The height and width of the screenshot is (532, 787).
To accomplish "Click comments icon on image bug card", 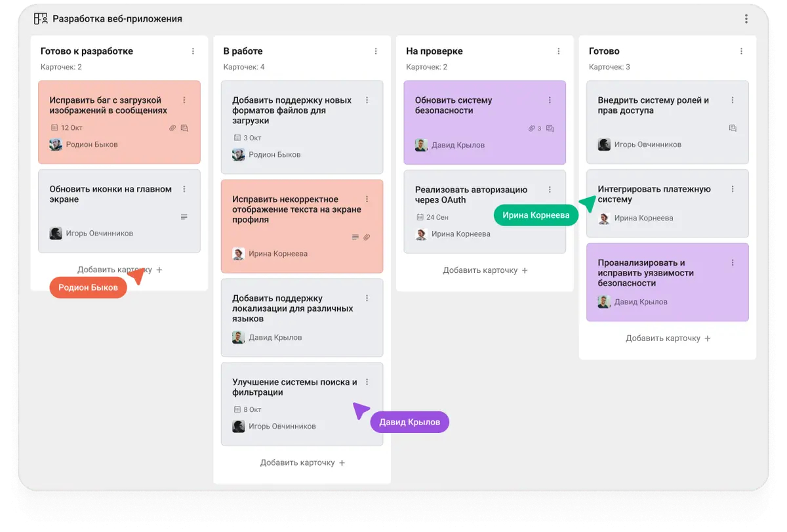I will click(184, 128).
